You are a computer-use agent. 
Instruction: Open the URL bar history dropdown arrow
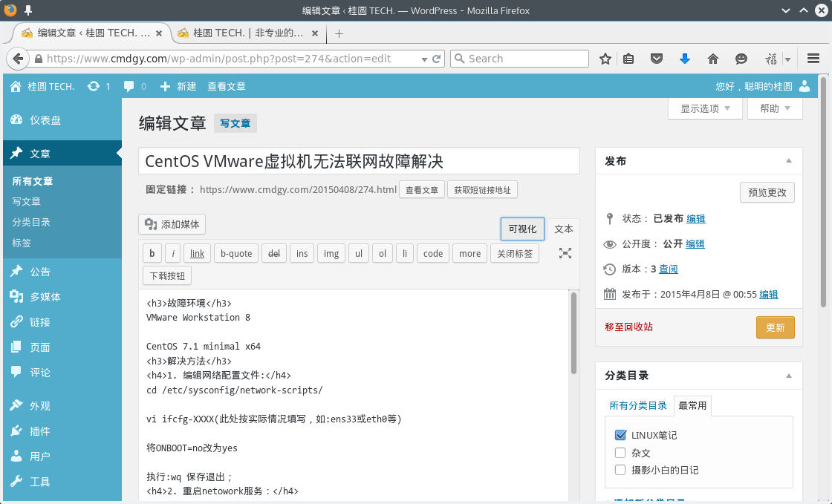[x=424, y=59]
